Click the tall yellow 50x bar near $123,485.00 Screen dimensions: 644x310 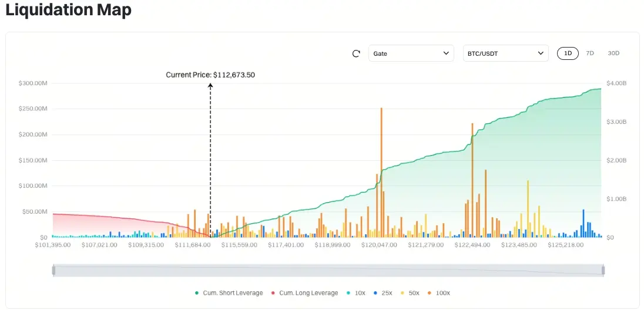(528, 209)
